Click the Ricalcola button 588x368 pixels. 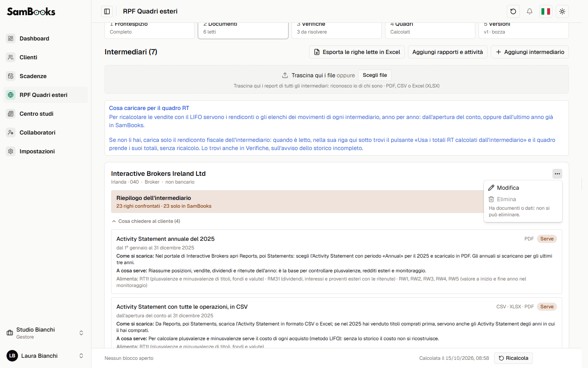pos(513,358)
